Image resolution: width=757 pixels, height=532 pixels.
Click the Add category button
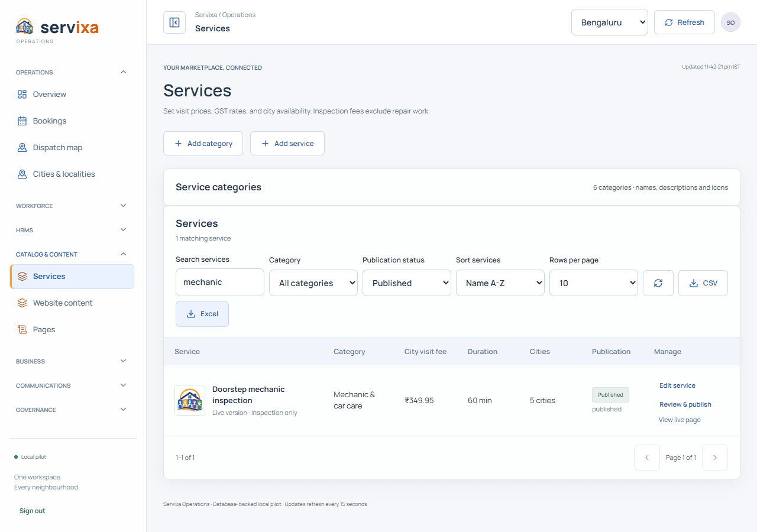pyautogui.click(x=203, y=144)
